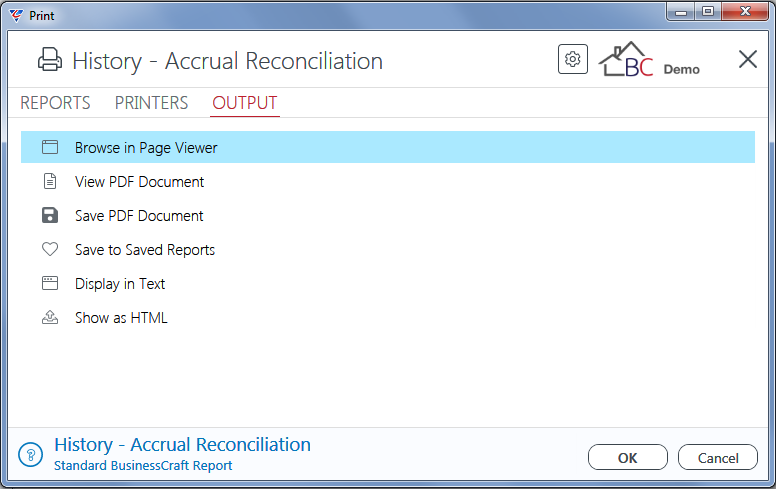Click the help question mark icon
Viewport: 776px width, 489px height.
coord(31,454)
